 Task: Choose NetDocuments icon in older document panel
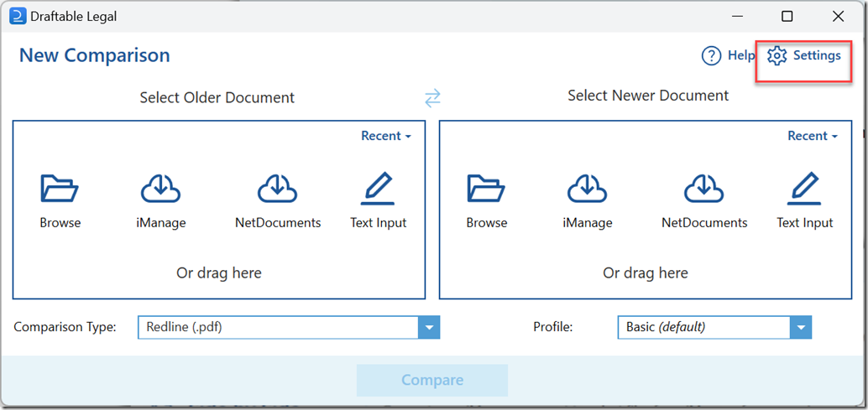tap(277, 189)
